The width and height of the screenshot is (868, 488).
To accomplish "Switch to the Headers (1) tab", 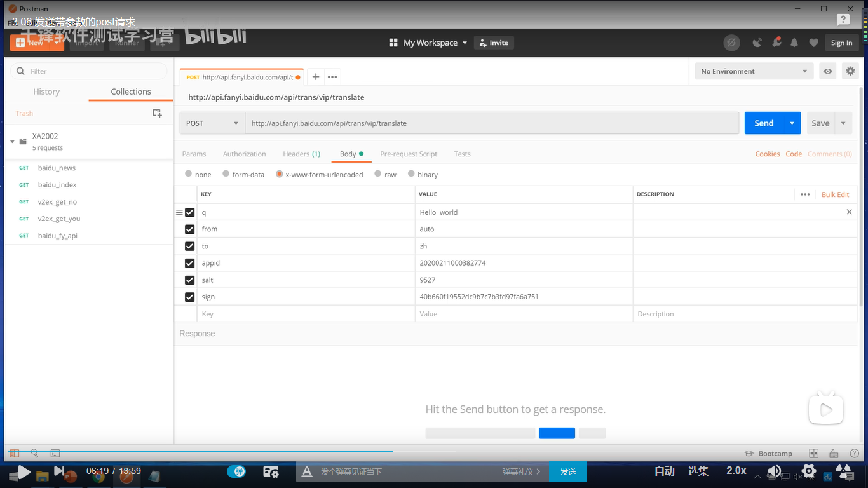I will [x=302, y=154].
